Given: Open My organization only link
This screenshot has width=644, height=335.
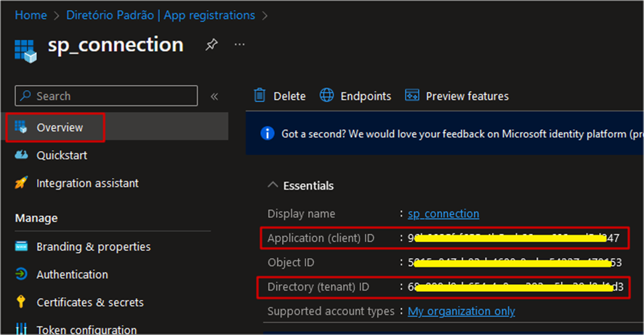Looking at the screenshot, I should coord(462,312).
